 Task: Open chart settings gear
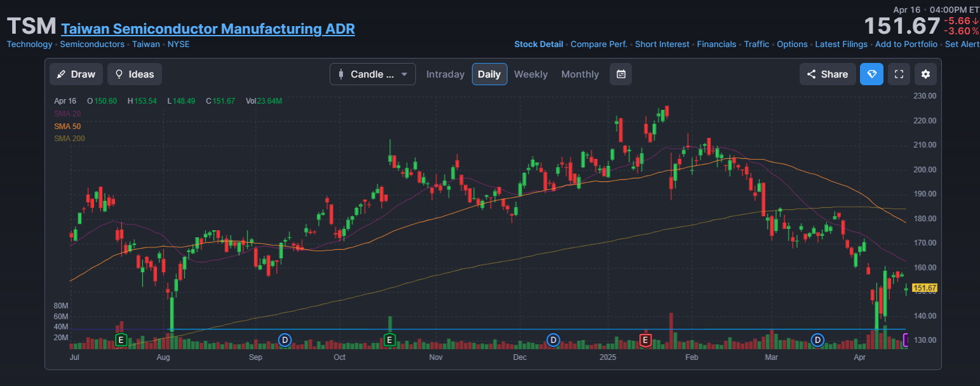click(925, 74)
